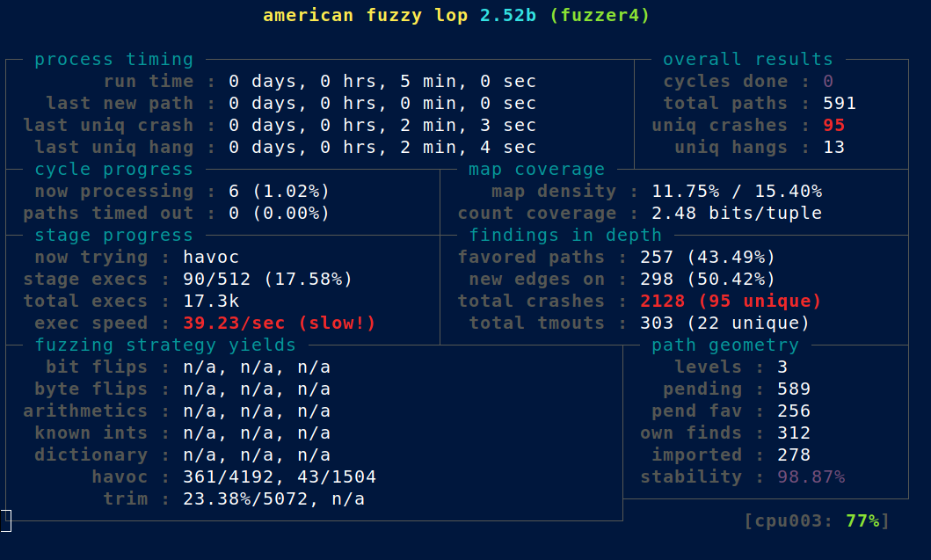Click the 'known ints' row label
931x560 pixels.
91,433
